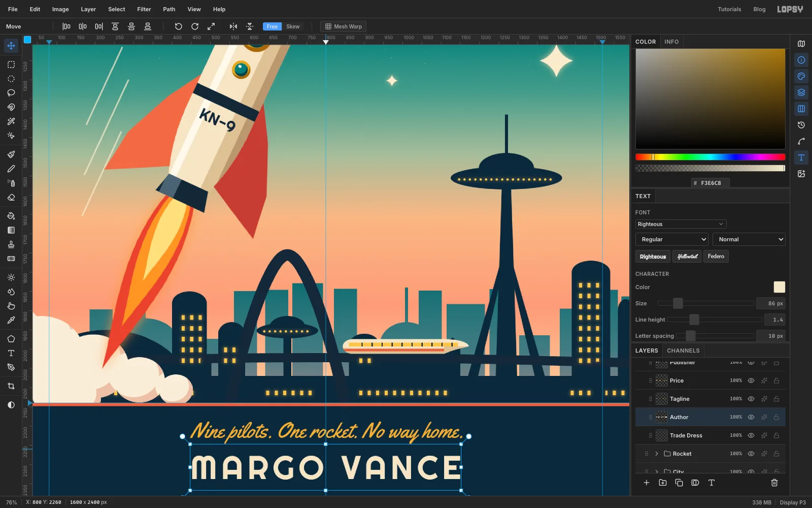Switch transform mode to Skew
This screenshot has height=508, width=812.
293,26
